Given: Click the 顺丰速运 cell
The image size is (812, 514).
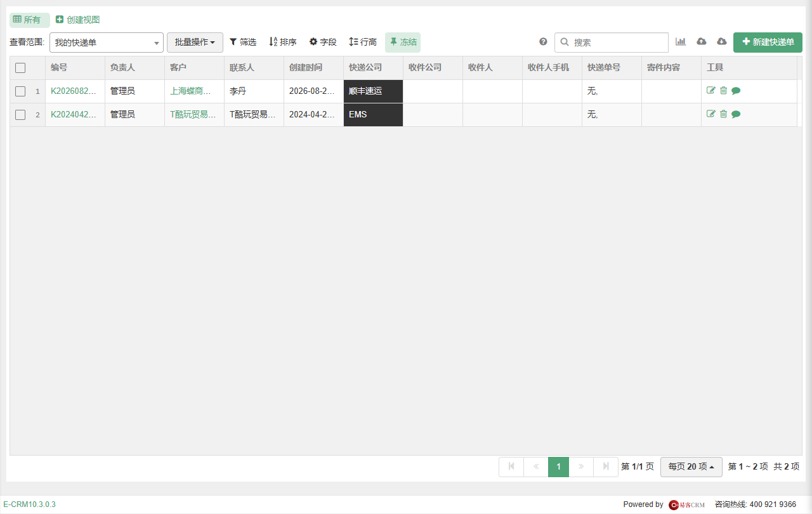Looking at the screenshot, I should [373, 91].
